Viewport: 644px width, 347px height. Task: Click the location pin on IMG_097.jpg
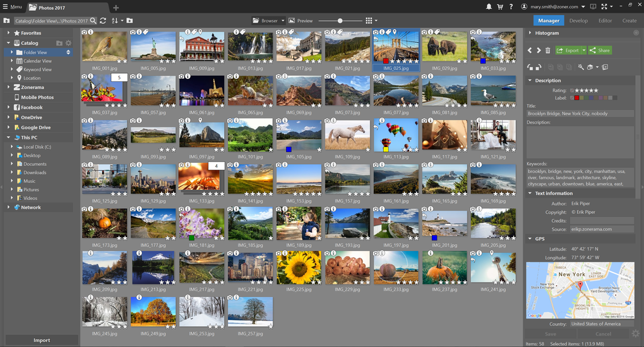(x=200, y=121)
